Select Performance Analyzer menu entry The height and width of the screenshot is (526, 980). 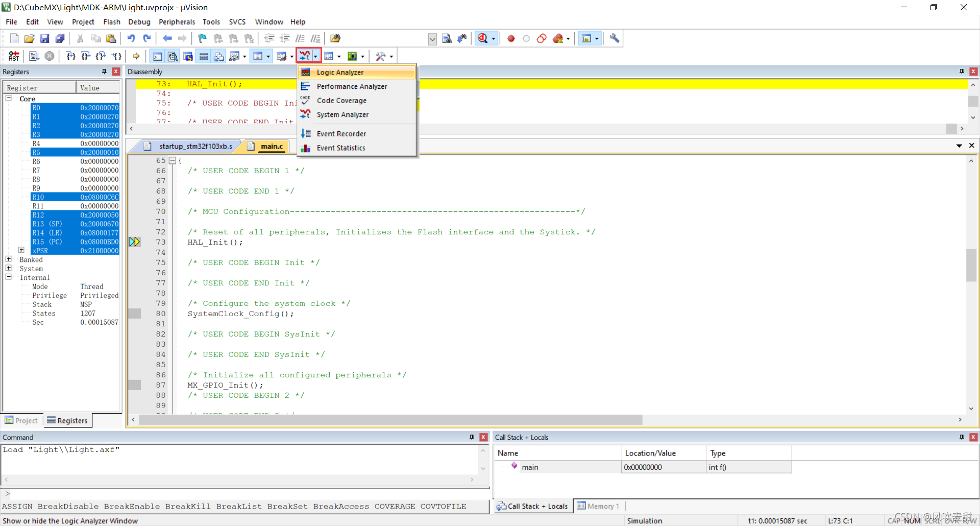coord(357,86)
